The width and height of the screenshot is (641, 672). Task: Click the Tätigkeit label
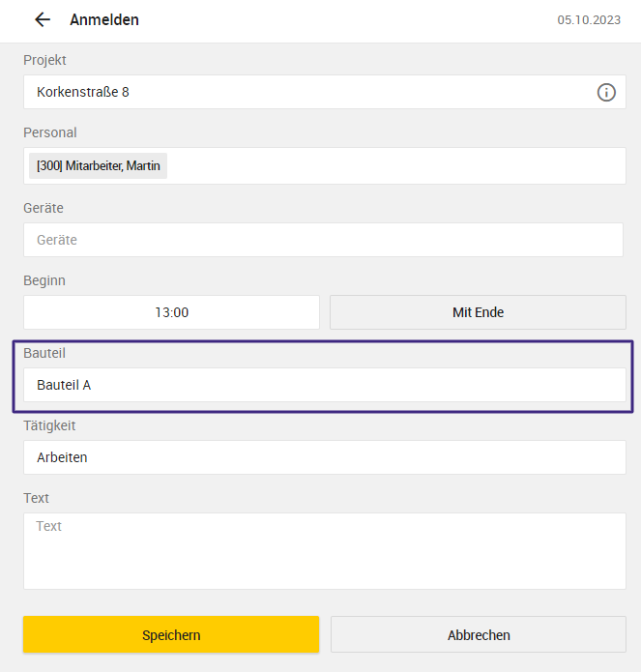[49, 425]
